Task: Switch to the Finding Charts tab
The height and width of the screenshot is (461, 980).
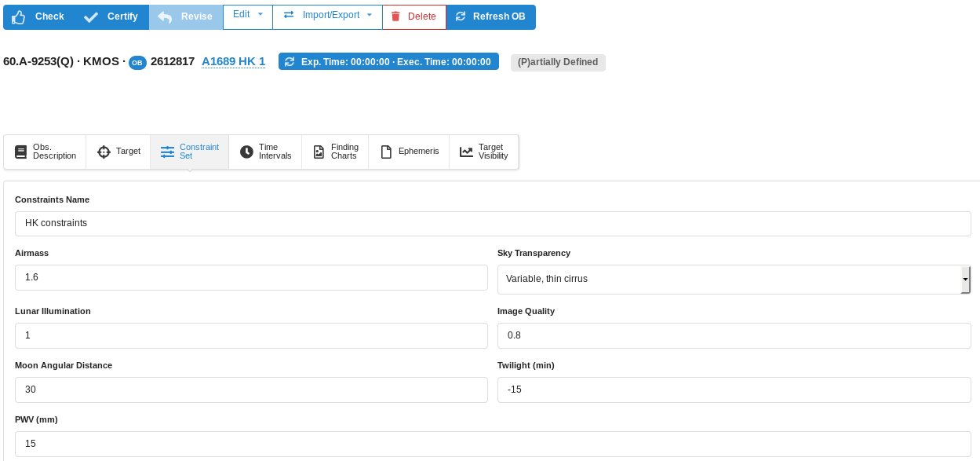Action: 336,152
